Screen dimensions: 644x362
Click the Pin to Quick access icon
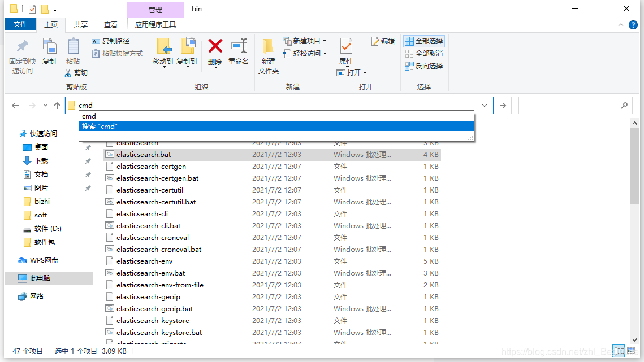pyautogui.click(x=22, y=46)
